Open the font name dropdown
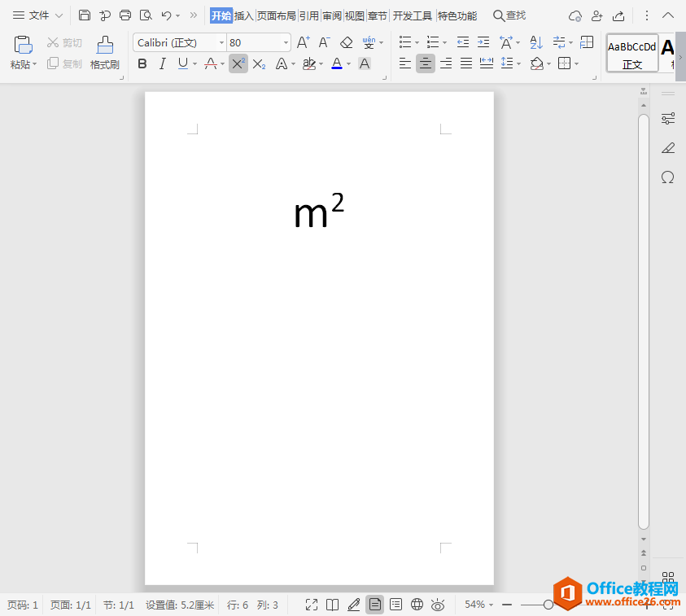 (221, 42)
